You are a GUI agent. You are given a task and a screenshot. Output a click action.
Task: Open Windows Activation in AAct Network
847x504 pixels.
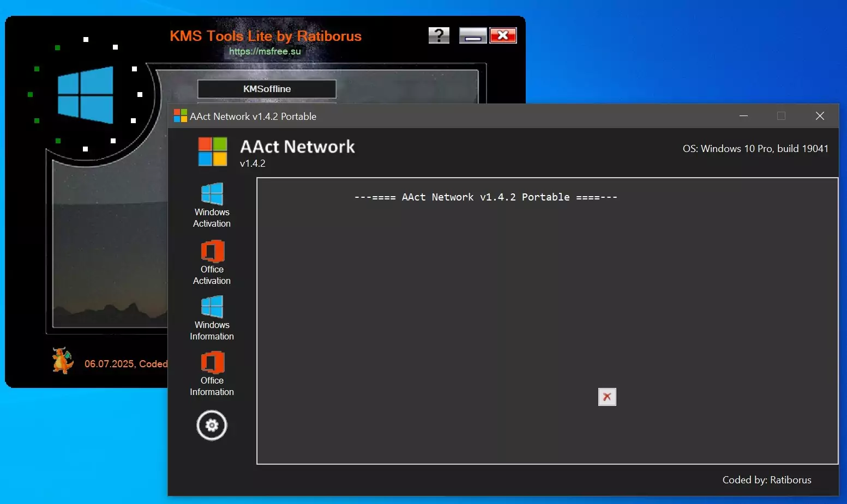[212, 205]
